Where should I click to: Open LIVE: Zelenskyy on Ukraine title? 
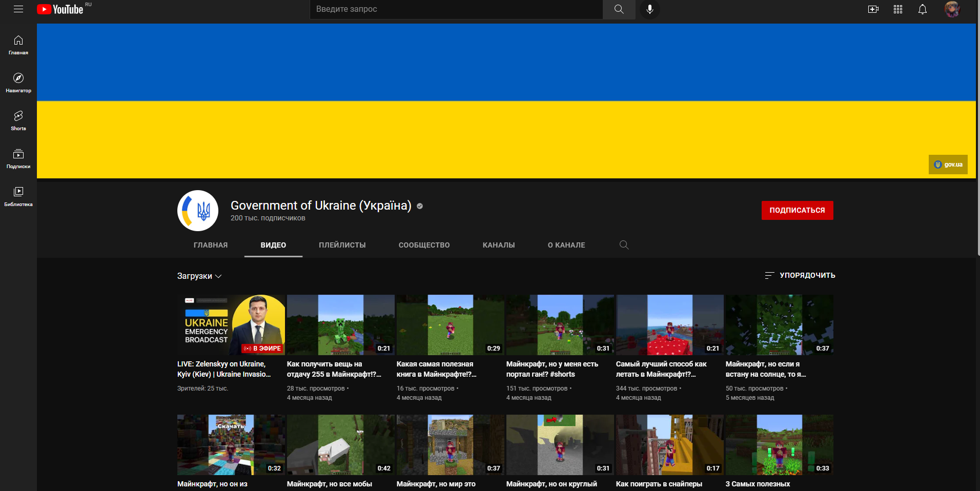coord(224,369)
